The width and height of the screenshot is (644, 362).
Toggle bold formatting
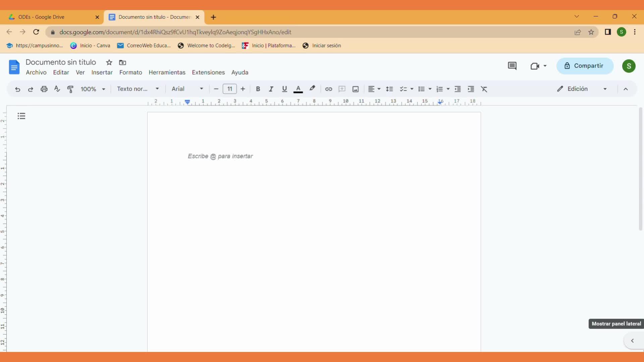tap(258, 89)
